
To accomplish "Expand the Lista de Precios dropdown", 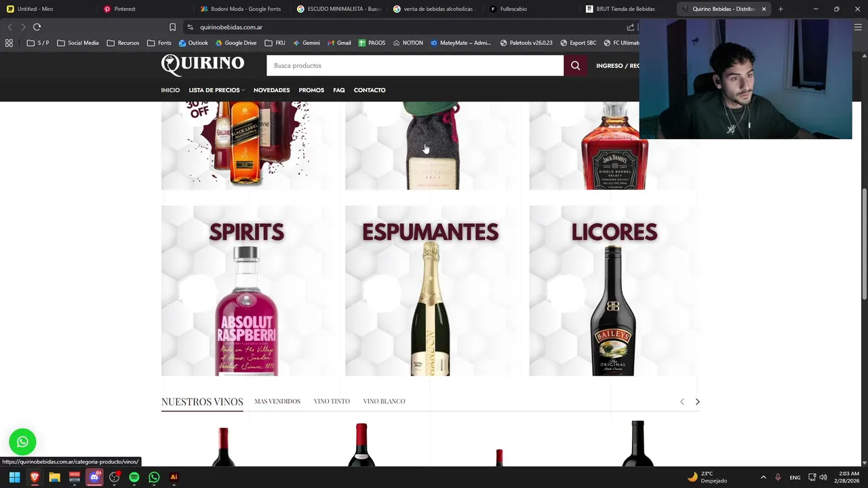I will 216,90.
